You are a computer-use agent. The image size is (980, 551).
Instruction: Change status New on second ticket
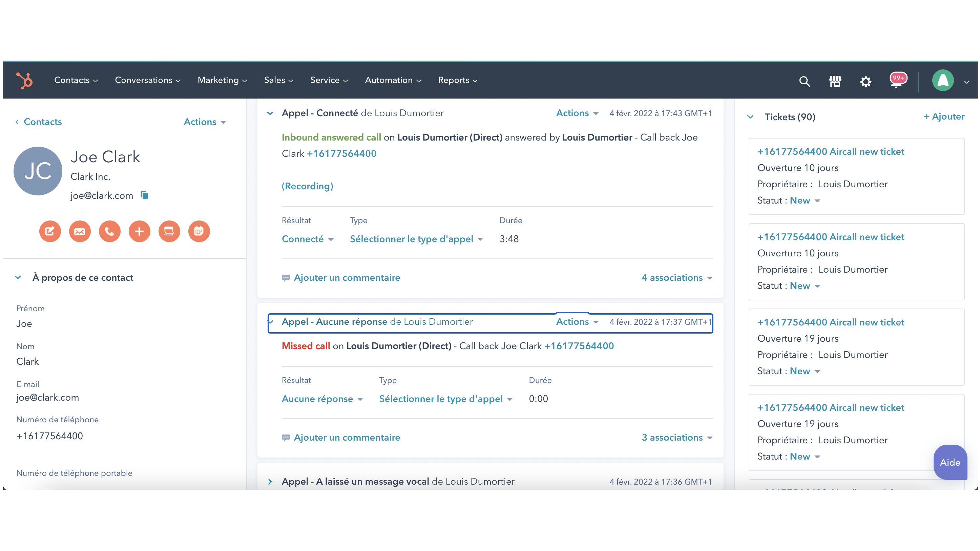coord(805,286)
